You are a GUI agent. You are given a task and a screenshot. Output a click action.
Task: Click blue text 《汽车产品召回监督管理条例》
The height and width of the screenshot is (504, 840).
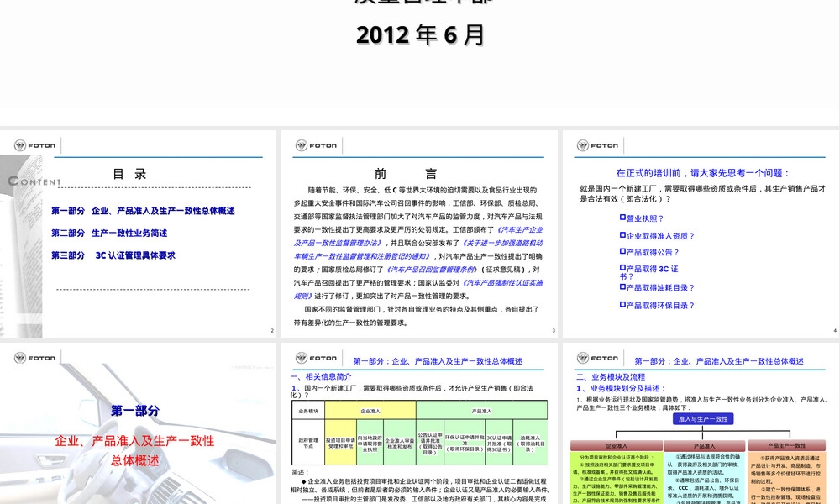(x=431, y=270)
